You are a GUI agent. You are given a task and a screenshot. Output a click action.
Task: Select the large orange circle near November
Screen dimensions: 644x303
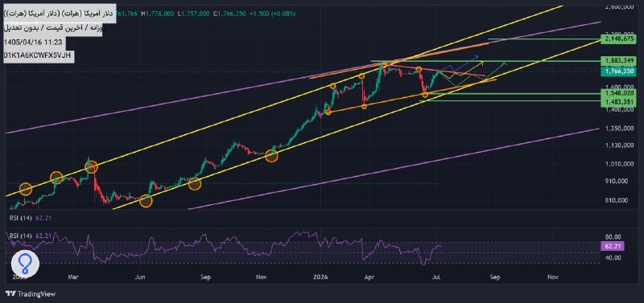[271, 155]
